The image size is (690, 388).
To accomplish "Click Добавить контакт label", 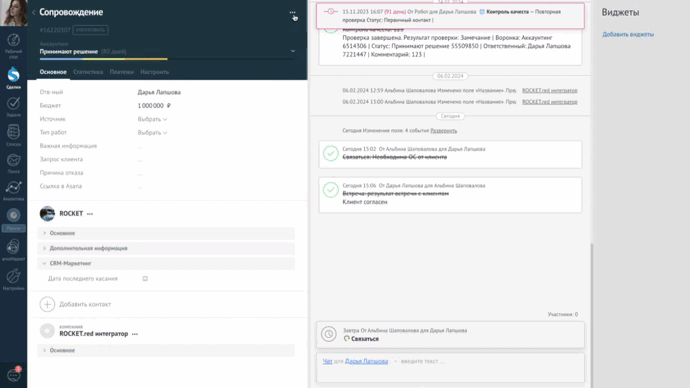I will [85, 304].
